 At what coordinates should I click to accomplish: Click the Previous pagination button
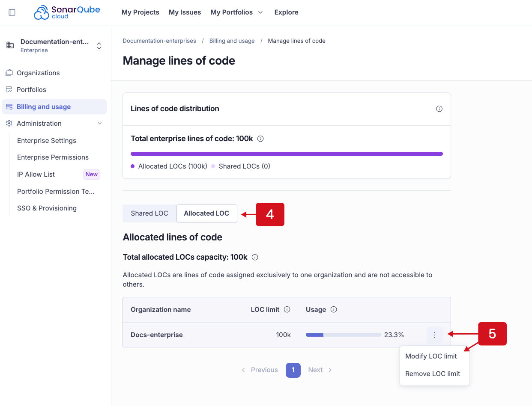[259, 370]
